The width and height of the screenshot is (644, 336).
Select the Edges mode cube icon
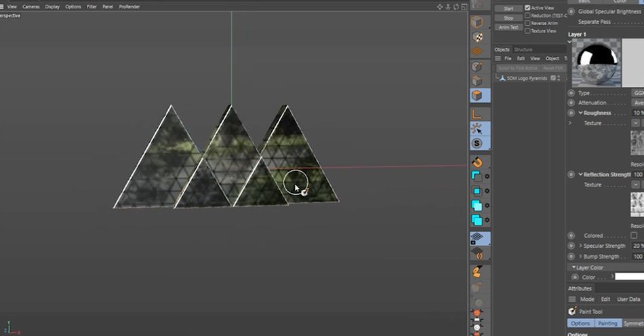coord(477,81)
